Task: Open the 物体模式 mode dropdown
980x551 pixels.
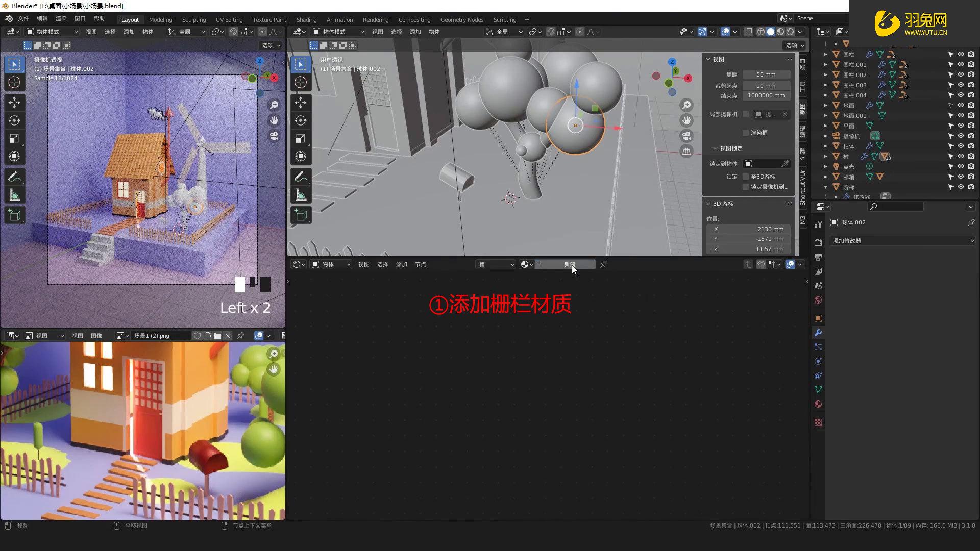Action: coord(338,31)
